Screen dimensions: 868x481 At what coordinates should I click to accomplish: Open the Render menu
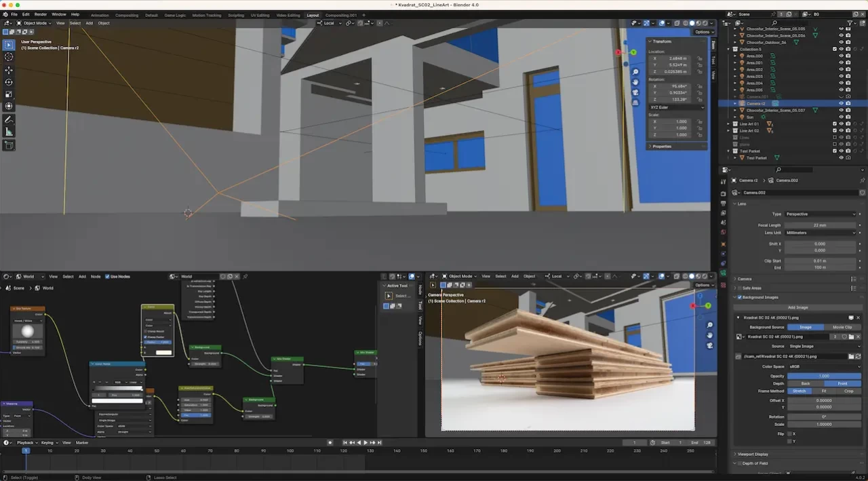[40, 14]
